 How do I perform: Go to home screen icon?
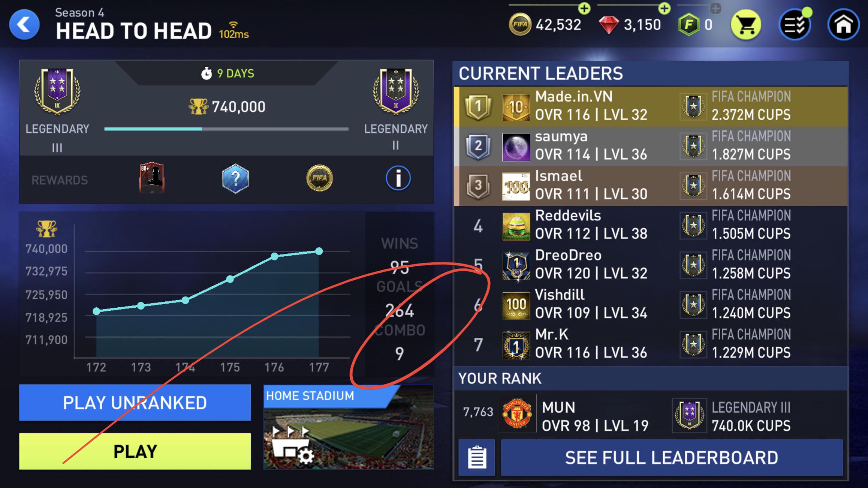point(844,25)
